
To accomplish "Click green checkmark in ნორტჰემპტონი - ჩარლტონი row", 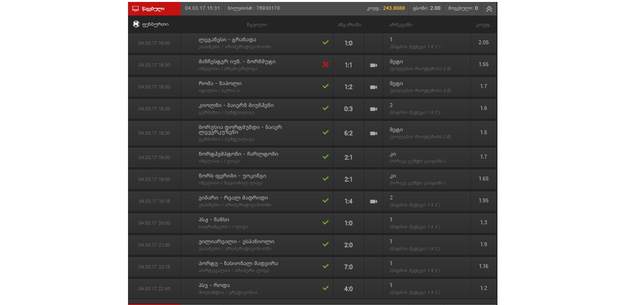I will tap(326, 157).
